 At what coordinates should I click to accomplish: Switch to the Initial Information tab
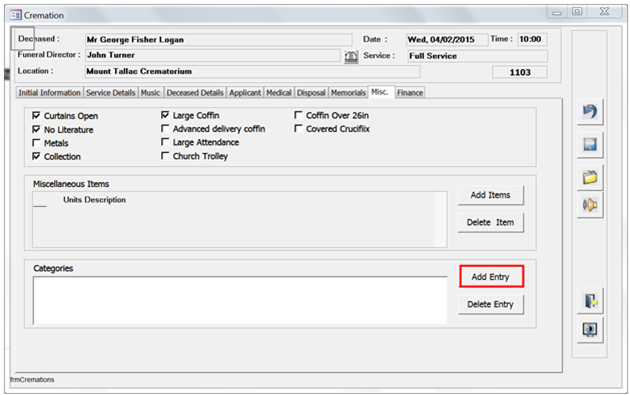coord(49,93)
